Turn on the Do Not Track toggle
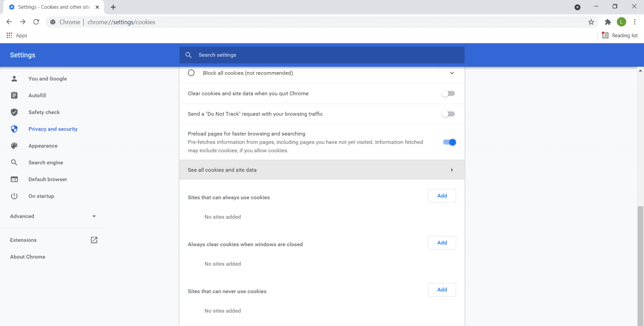 [448, 114]
